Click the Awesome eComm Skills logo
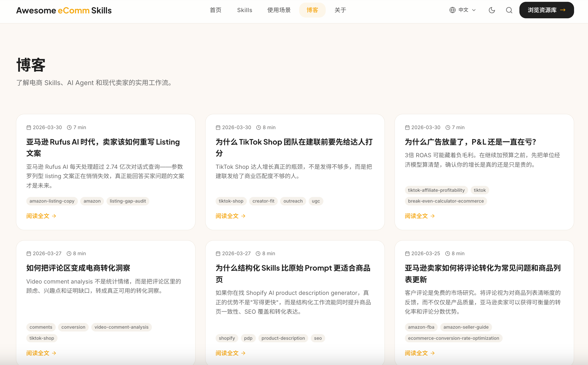This screenshot has width=588, height=365. pyautogui.click(x=64, y=10)
